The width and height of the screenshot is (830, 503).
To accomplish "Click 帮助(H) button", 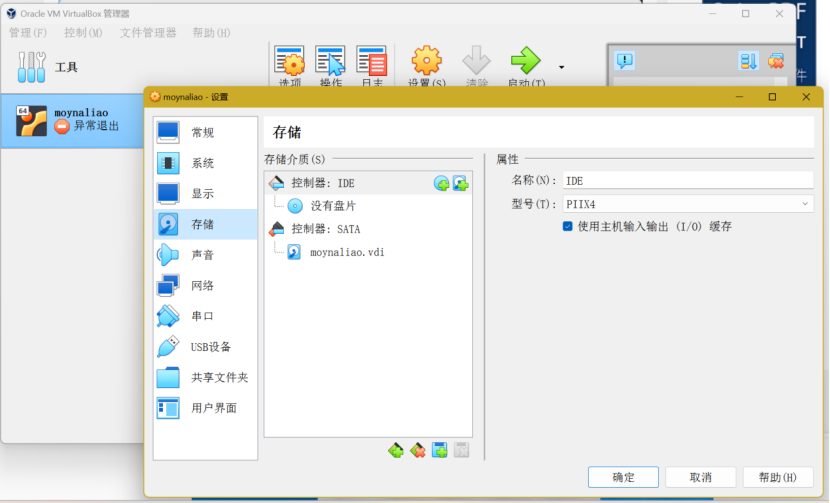I will (778, 477).
